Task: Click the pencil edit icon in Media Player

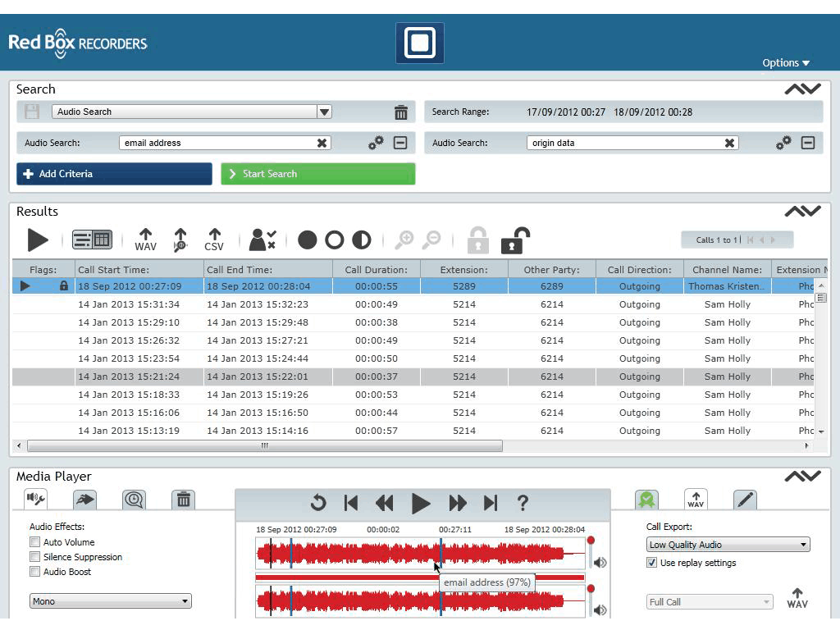Action: [745, 500]
